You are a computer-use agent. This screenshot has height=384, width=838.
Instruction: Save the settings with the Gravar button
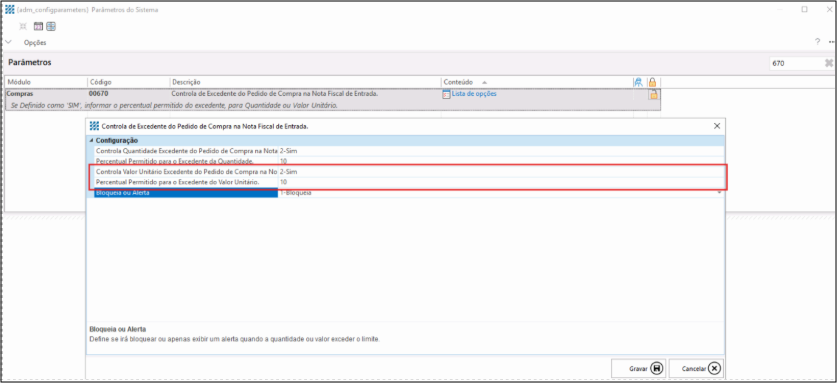click(x=639, y=369)
